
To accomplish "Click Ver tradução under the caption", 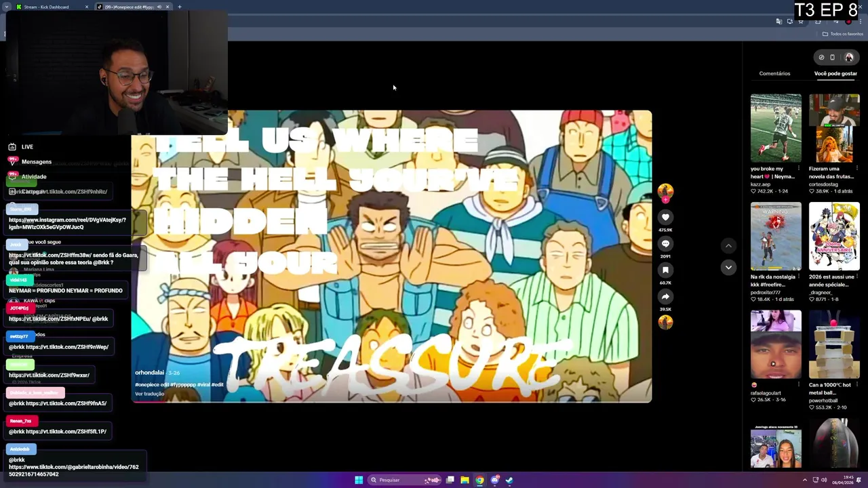I will coord(149,394).
